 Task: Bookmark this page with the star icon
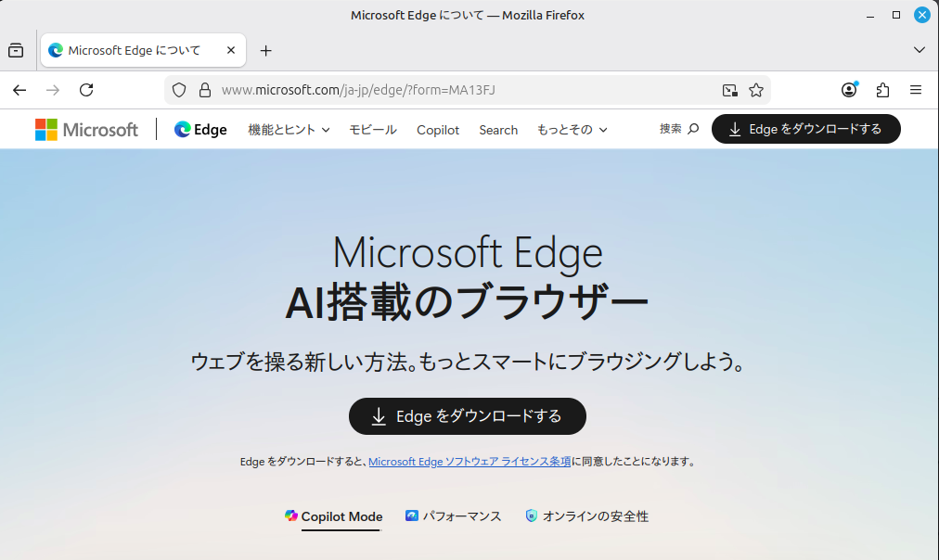(x=756, y=90)
